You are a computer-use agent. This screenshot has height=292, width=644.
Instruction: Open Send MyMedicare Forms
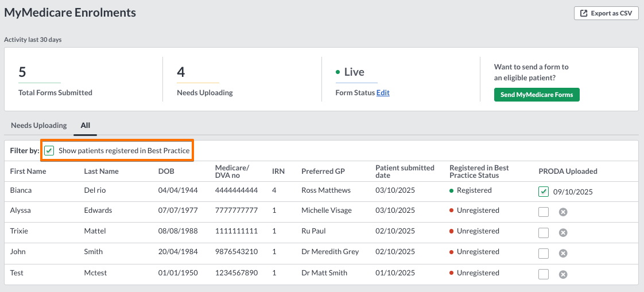coord(537,95)
